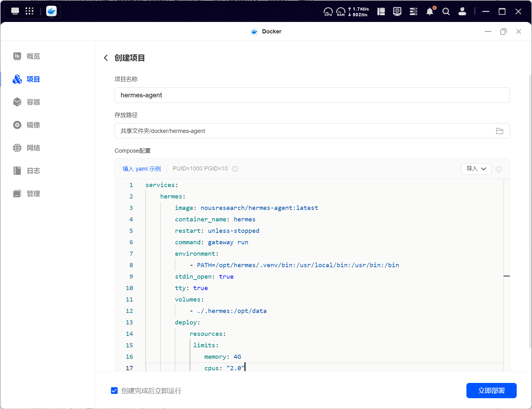Click the info icon next to PUID/PGID
532x409 pixels.
click(x=235, y=169)
